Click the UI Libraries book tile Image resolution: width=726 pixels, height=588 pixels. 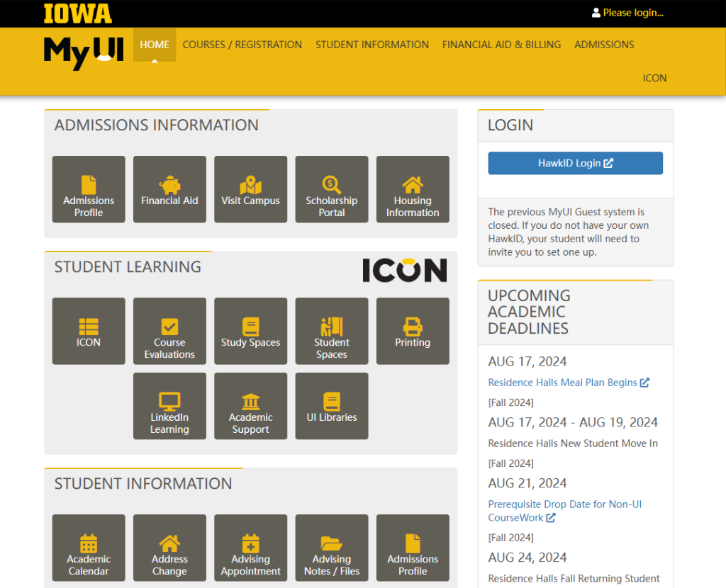pyautogui.click(x=332, y=406)
